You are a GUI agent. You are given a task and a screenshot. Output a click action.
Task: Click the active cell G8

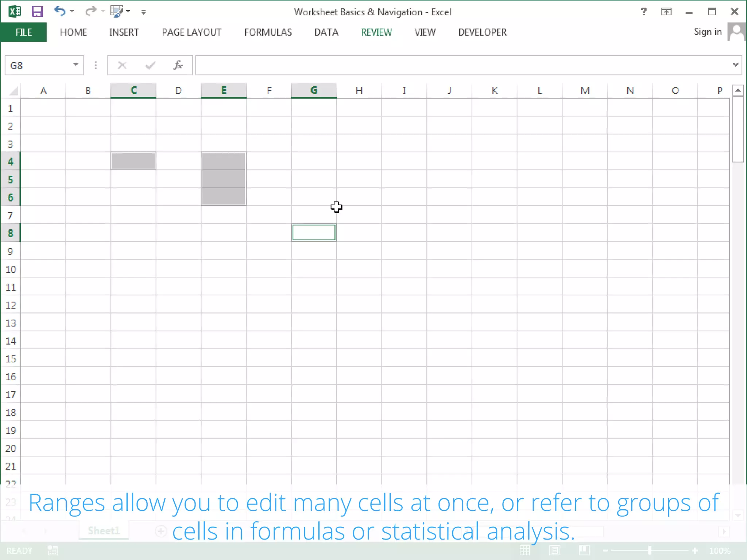314,233
